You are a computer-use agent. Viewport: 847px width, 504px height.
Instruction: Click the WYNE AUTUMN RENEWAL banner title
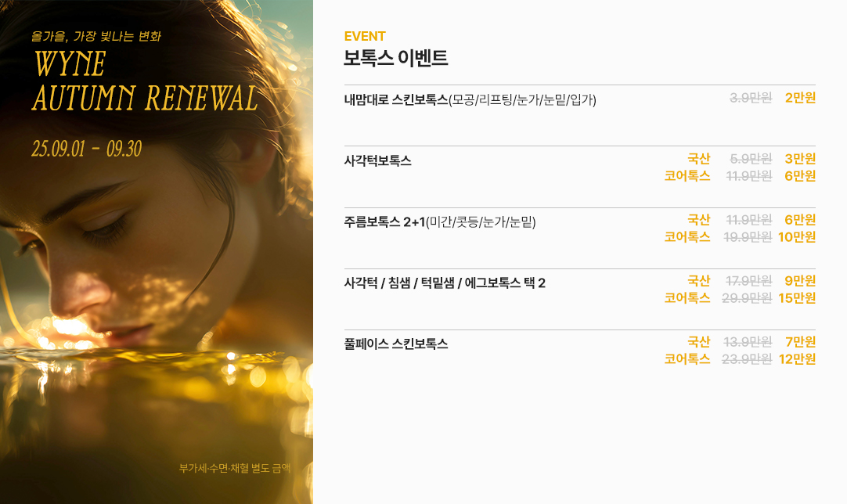pyautogui.click(x=145, y=81)
